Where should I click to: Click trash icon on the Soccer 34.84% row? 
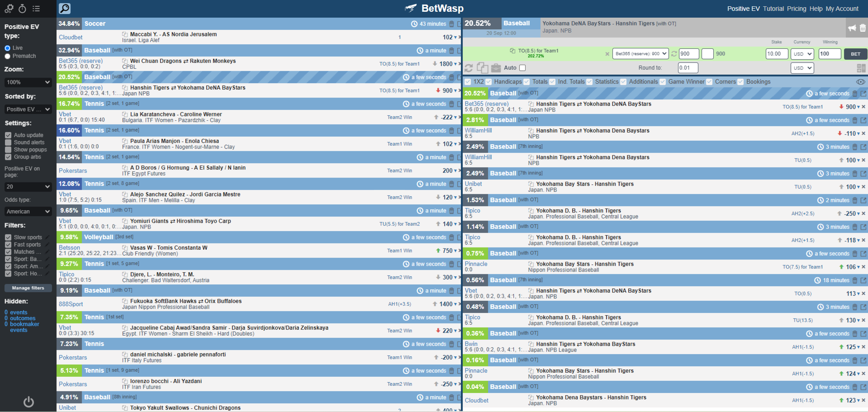click(x=452, y=24)
